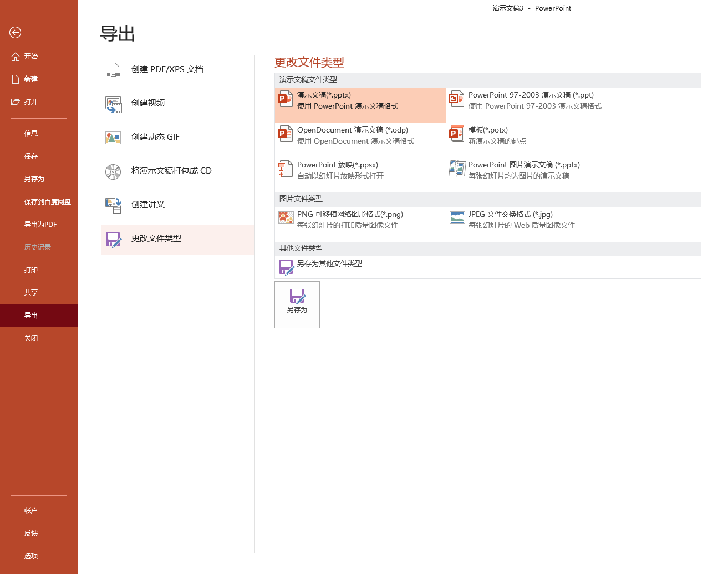Click the animated GIF icon
The image size is (728, 574).
click(x=113, y=138)
